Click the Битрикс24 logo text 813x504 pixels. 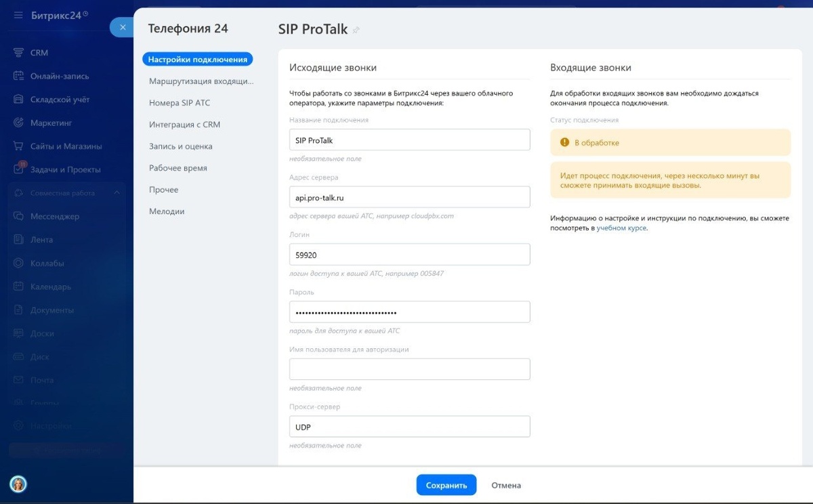pos(56,15)
